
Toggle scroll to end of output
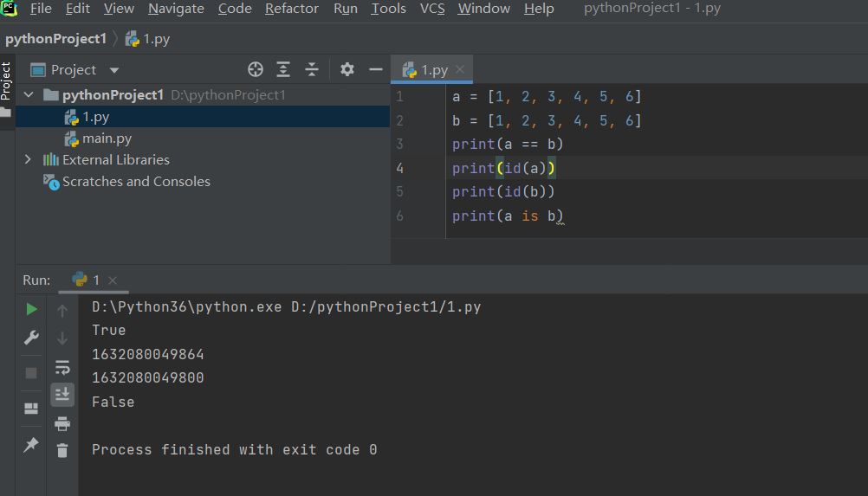[x=62, y=395]
